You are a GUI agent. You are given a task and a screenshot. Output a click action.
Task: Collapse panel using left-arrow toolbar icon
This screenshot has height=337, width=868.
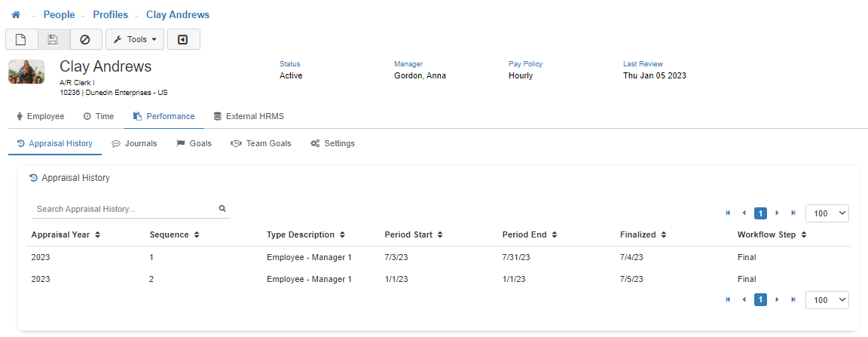(x=183, y=39)
